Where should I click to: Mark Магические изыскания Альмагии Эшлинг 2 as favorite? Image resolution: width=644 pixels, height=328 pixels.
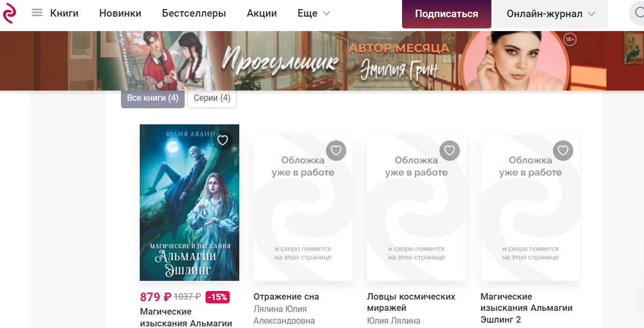563,151
